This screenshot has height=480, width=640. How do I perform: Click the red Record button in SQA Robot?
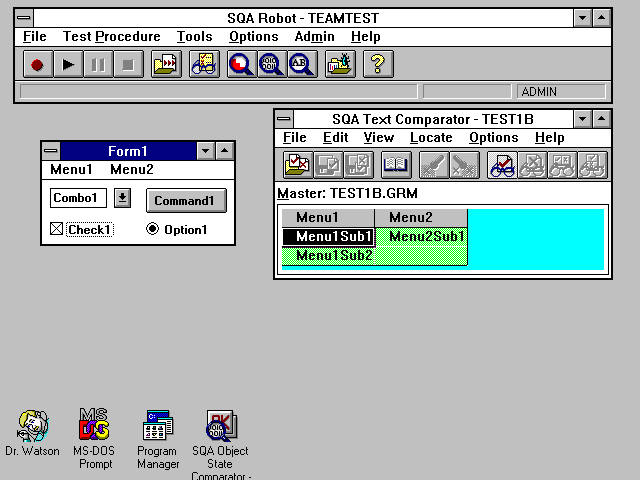(38, 65)
